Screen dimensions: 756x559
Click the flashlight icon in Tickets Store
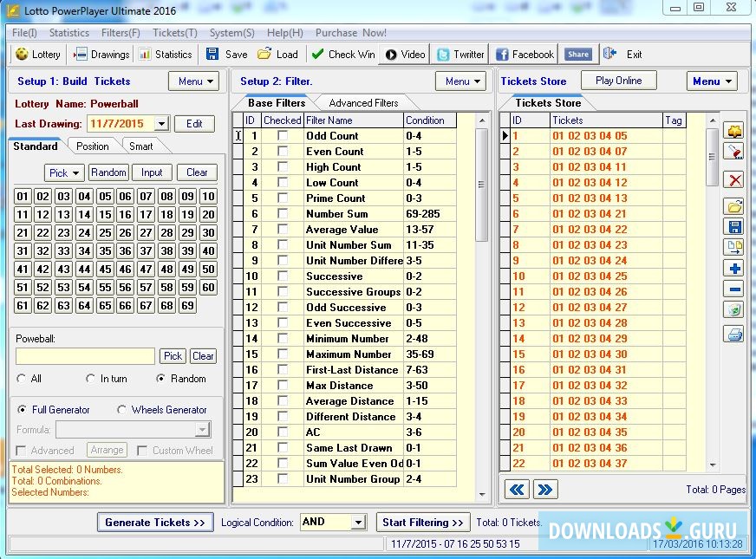[x=733, y=153]
